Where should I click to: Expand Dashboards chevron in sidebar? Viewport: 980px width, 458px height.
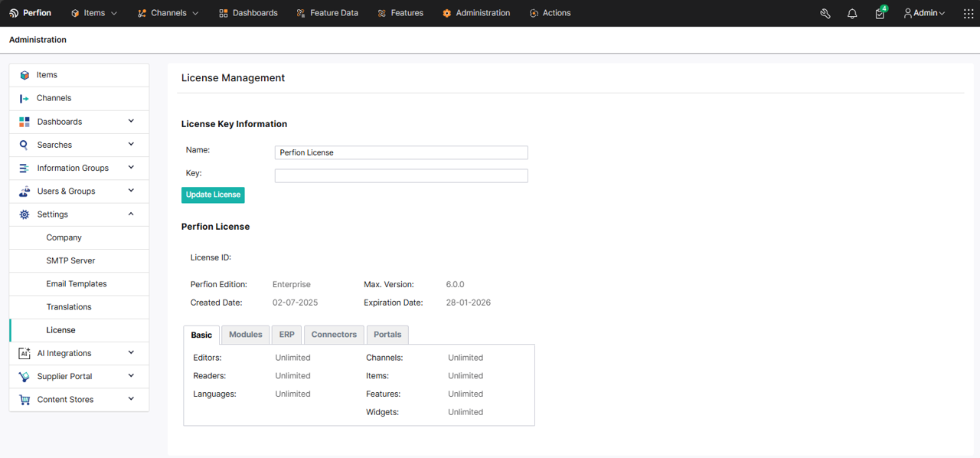(x=131, y=121)
